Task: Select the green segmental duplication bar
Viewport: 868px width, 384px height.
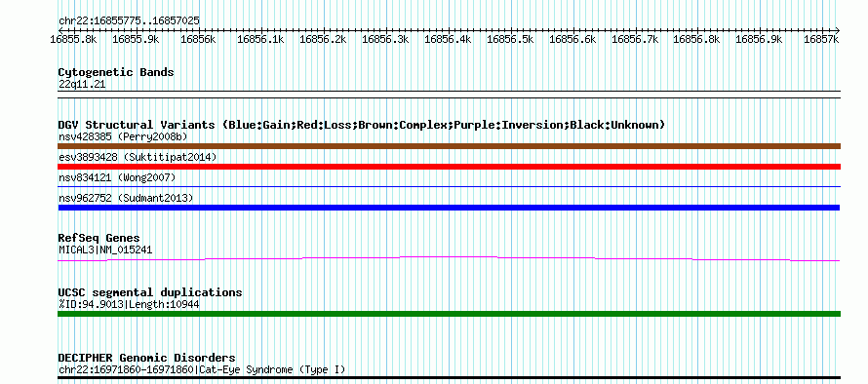Action: tap(449, 314)
